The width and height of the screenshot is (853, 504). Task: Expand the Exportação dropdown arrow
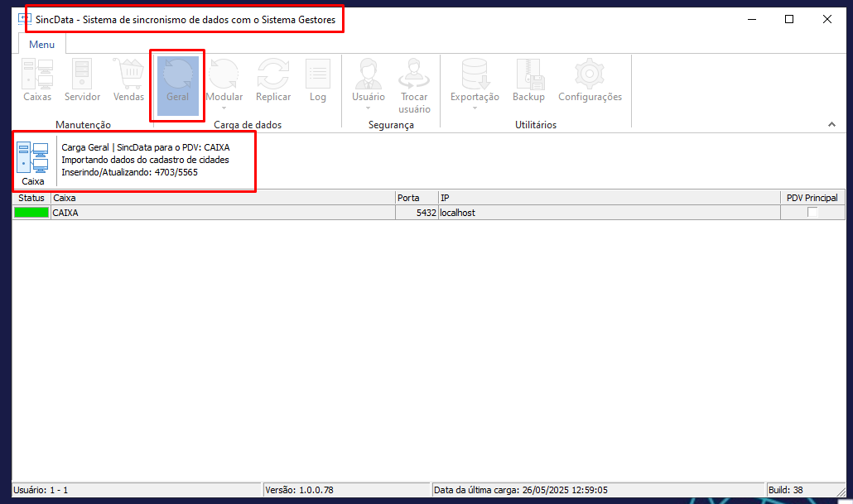tap(475, 108)
